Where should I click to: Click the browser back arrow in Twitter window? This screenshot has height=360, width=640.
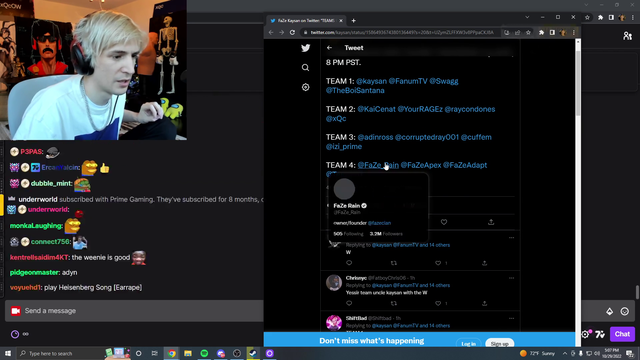[x=271, y=32]
